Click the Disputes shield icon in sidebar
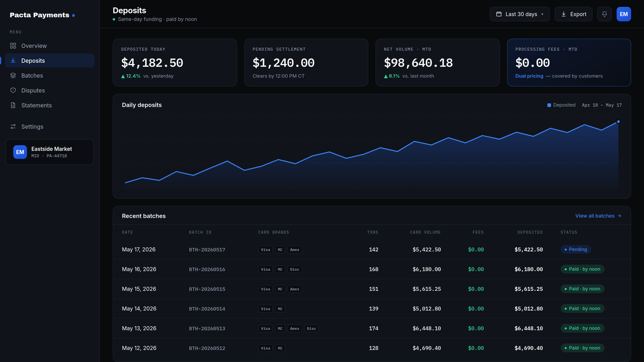The height and width of the screenshot is (362, 644). coord(13,90)
